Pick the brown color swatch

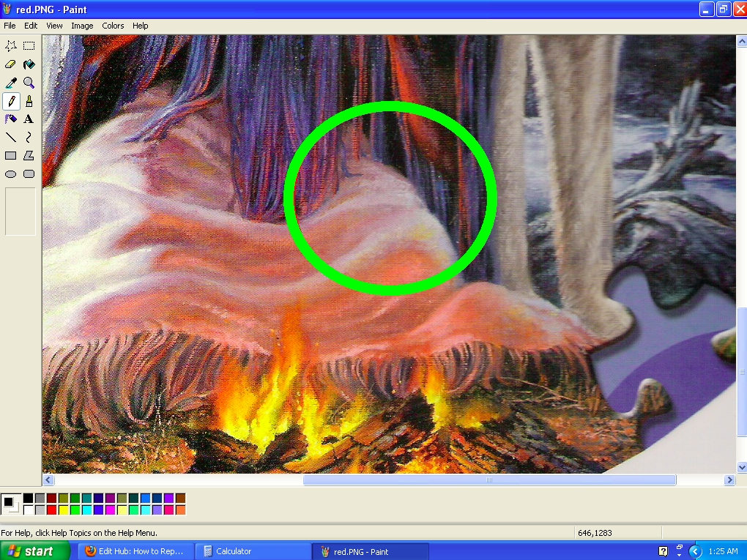click(180, 499)
